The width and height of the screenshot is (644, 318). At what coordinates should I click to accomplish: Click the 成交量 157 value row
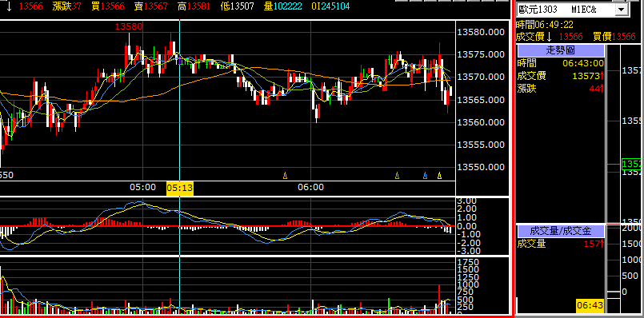click(x=561, y=244)
